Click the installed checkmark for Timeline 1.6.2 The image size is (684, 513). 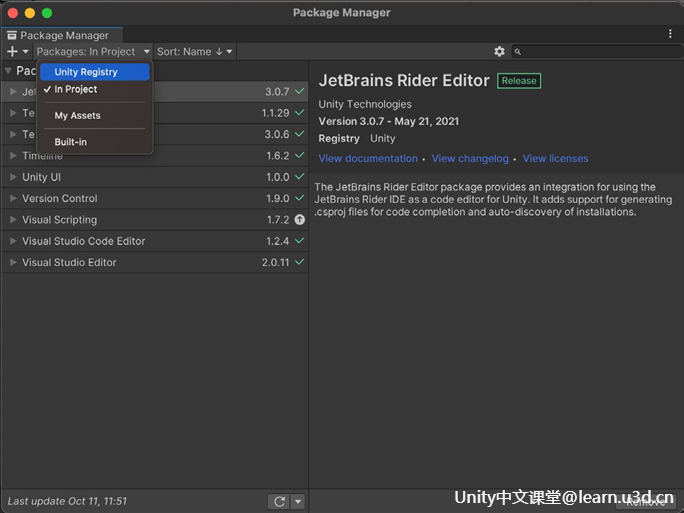pyautogui.click(x=300, y=155)
